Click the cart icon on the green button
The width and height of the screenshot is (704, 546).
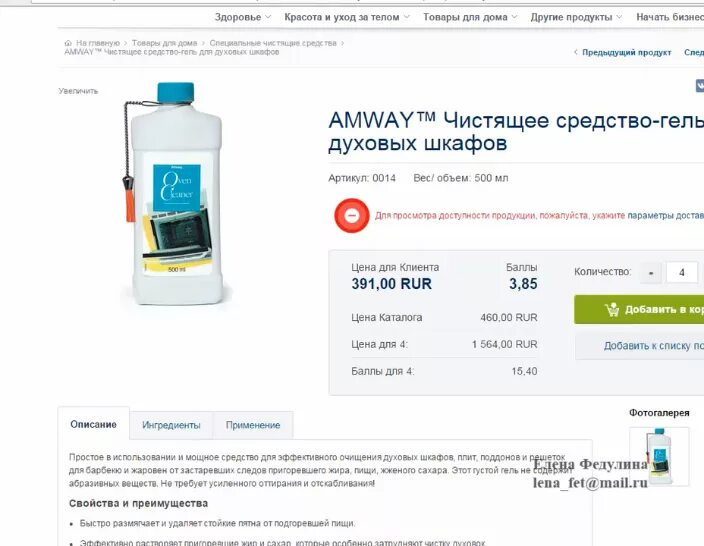[612, 309]
